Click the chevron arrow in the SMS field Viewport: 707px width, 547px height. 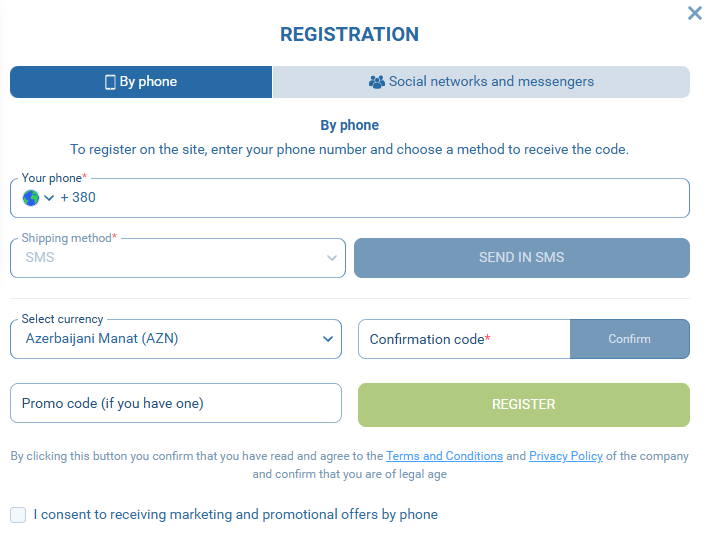[x=333, y=258]
